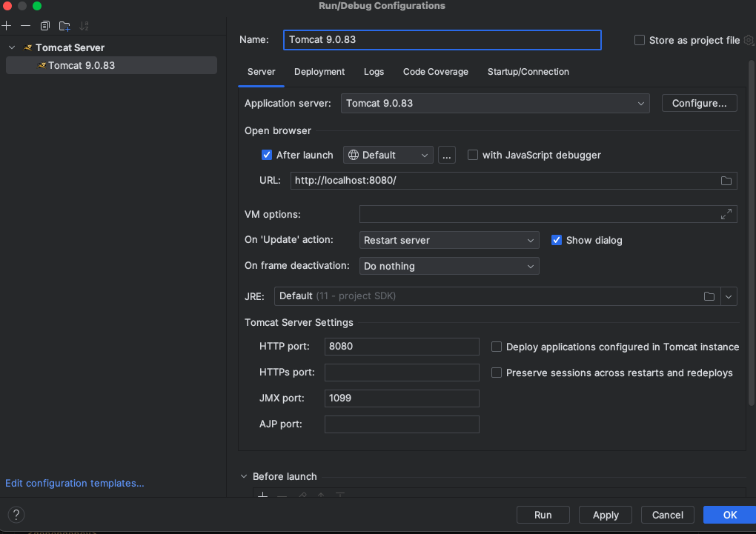The image size is (756, 534).
Task: Select Tomcat 9.0.83 configuration in tree
Action: [x=111, y=65]
